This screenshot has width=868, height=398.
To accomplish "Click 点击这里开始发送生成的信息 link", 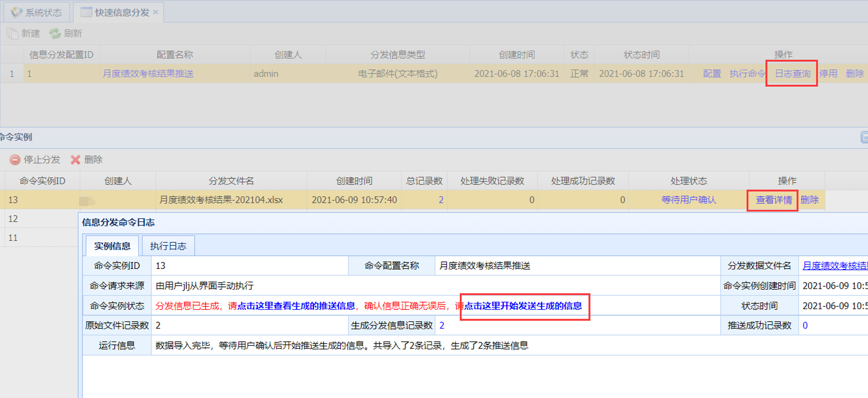I will pyautogui.click(x=523, y=306).
